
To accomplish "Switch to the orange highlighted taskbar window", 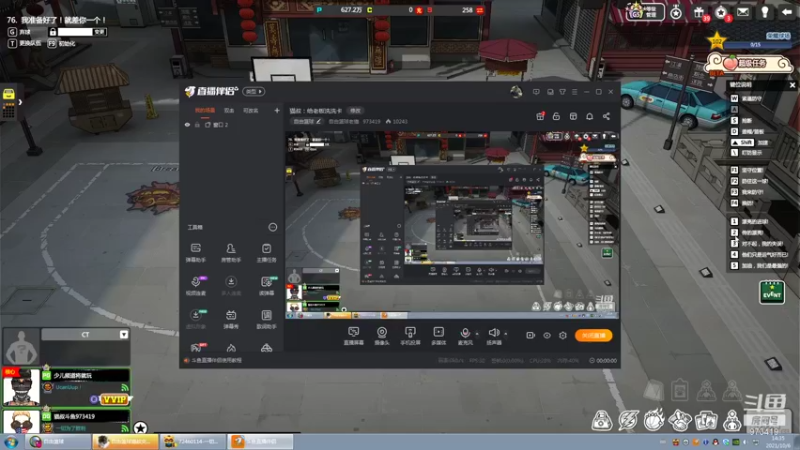I will tap(126, 442).
